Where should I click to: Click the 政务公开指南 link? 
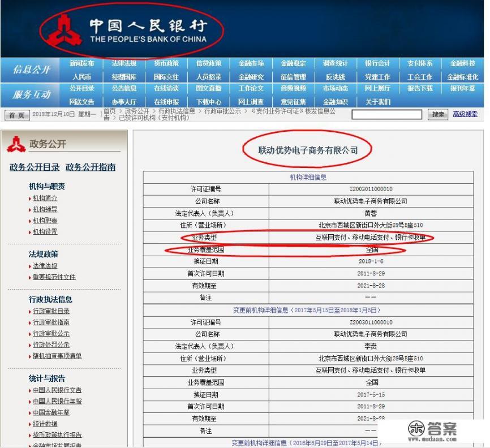click(x=91, y=166)
